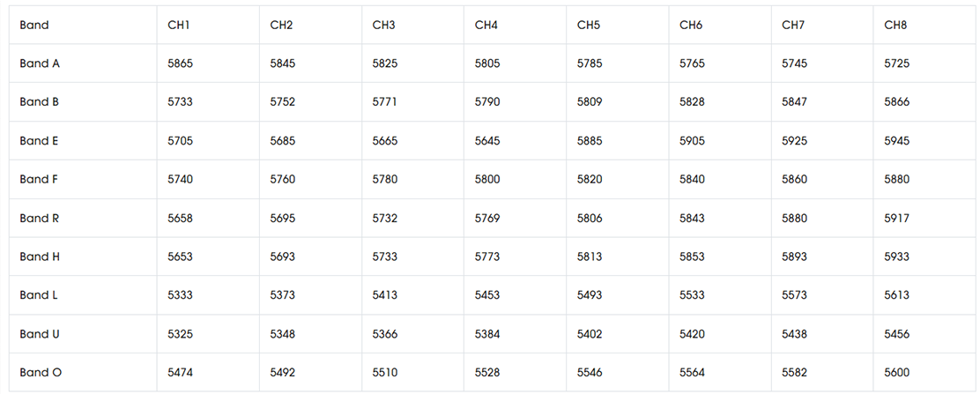The width and height of the screenshot is (980, 394).
Task: Click the Band L row label
Action: pyautogui.click(x=39, y=294)
